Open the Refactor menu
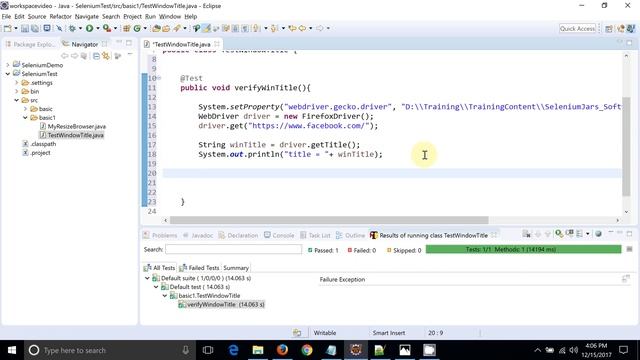The width and height of the screenshot is (640, 360). (x=60, y=16)
